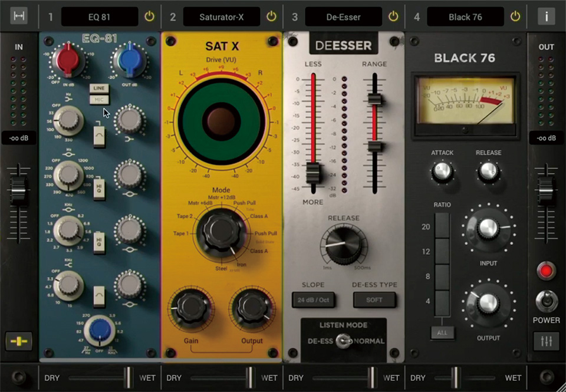Click the yellow link icon at bottom left
This screenshot has width=566, height=392.
coord(19,341)
